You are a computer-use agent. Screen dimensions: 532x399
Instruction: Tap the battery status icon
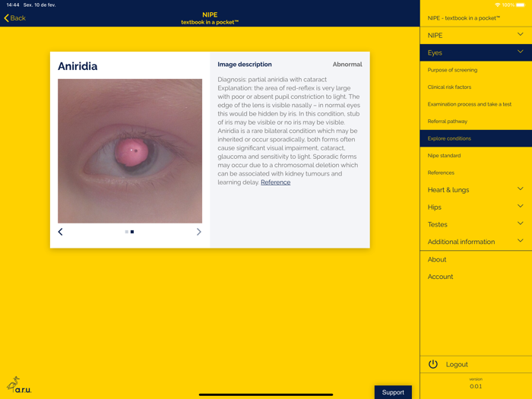coord(520,5)
